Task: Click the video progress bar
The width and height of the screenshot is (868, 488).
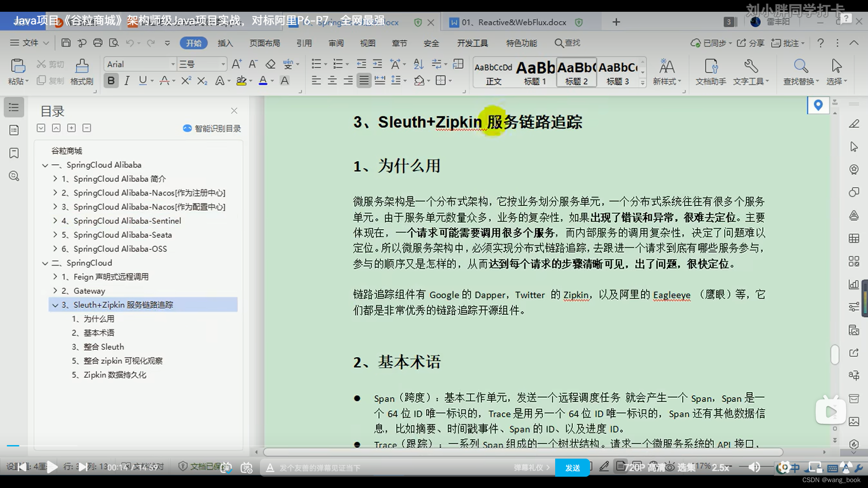Action: tap(434, 446)
